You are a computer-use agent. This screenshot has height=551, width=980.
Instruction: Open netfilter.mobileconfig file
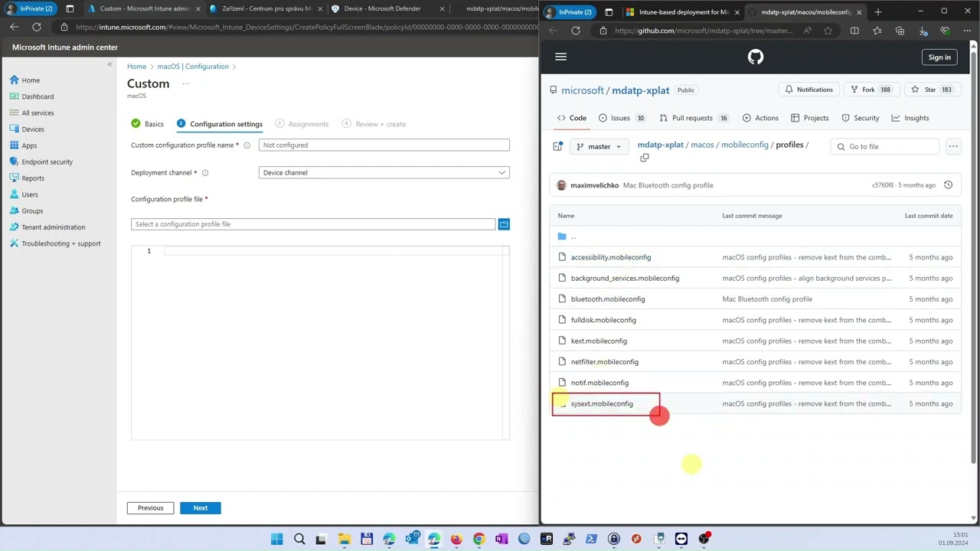[605, 362]
